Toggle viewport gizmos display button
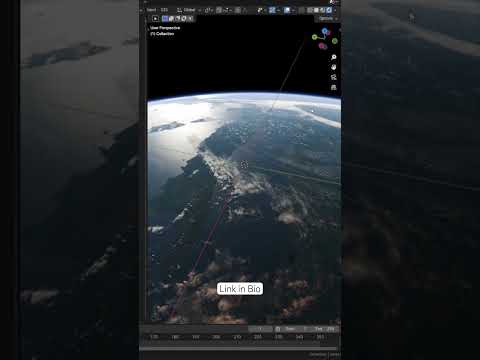 point(272,10)
